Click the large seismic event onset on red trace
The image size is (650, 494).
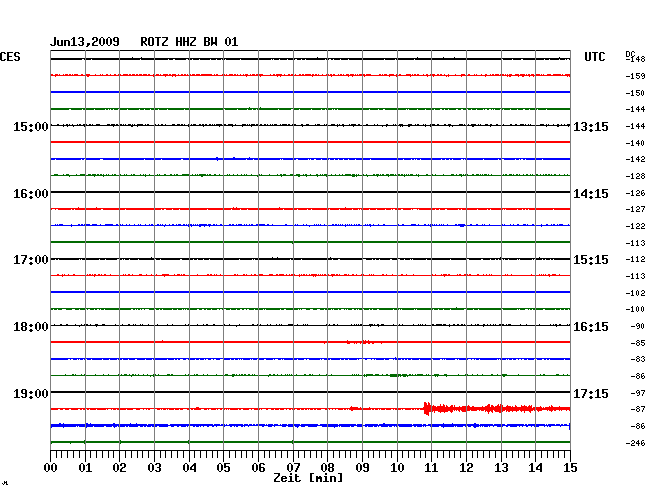point(427,409)
